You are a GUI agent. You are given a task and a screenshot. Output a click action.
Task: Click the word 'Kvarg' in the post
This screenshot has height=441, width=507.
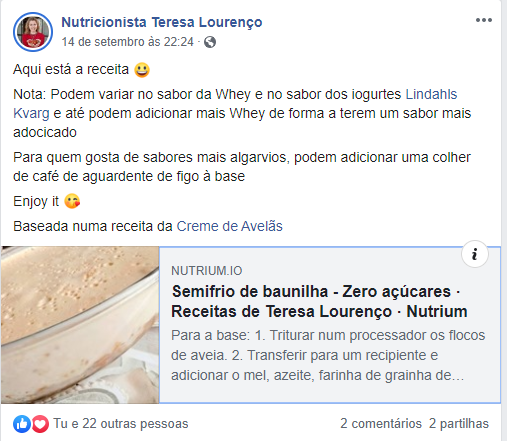pyautogui.click(x=31, y=113)
